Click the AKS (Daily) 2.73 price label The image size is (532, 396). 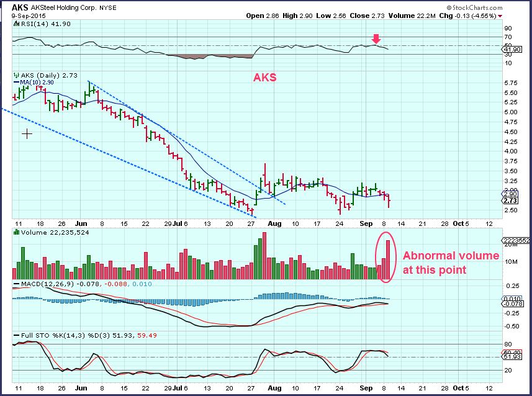[x=49, y=75]
